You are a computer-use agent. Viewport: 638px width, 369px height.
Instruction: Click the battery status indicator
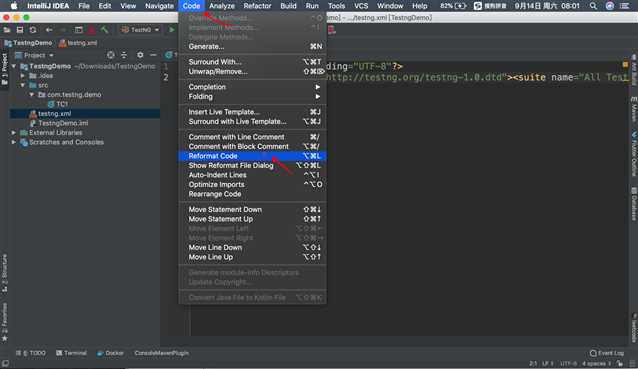pyautogui.click(x=453, y=6)
